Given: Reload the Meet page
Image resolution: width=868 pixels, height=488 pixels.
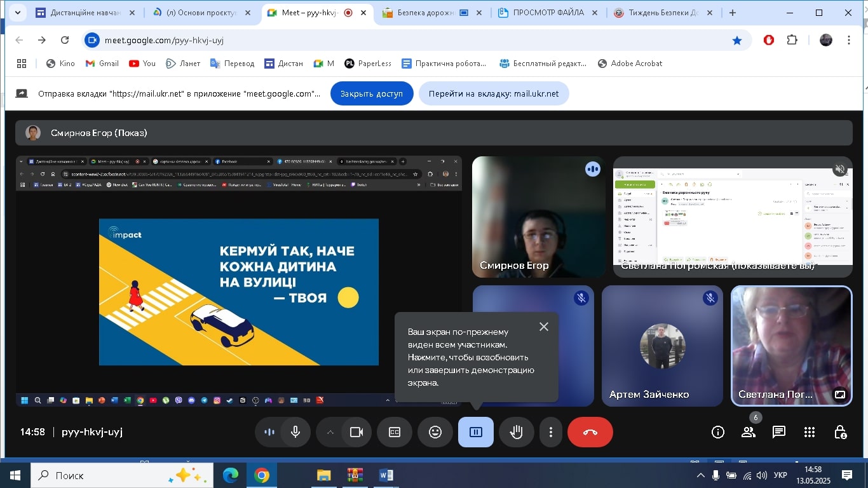Looking at the screenshot, I should pyautogui.click(x=65, y=40).
